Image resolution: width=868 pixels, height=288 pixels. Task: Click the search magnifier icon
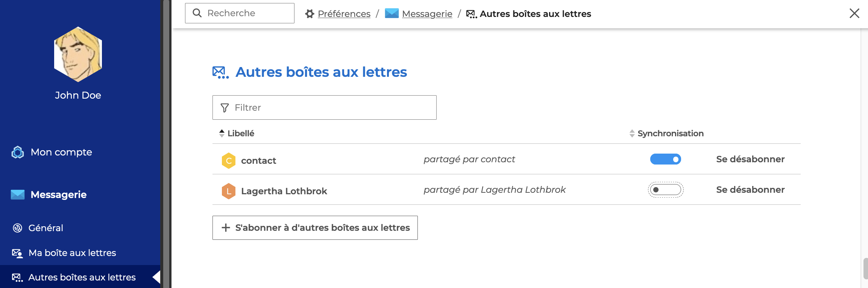(x=197, y=13)
